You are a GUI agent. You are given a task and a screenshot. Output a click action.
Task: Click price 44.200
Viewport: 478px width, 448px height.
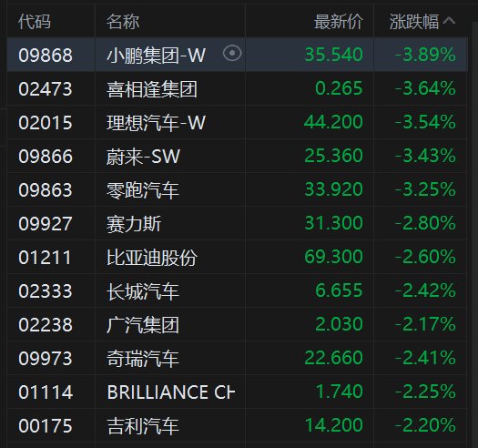pyautogui.click(x=333, y=122)
